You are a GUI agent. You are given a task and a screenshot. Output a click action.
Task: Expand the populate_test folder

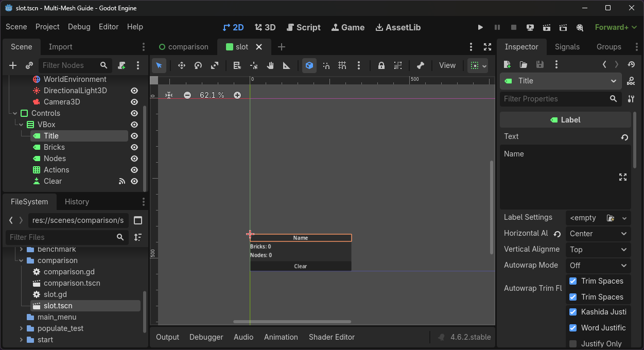pyautogui.click(x=21, y=328)
